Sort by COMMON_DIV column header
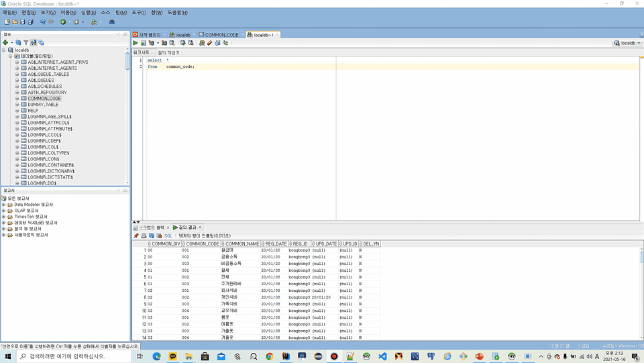 [x=165, y=244]
